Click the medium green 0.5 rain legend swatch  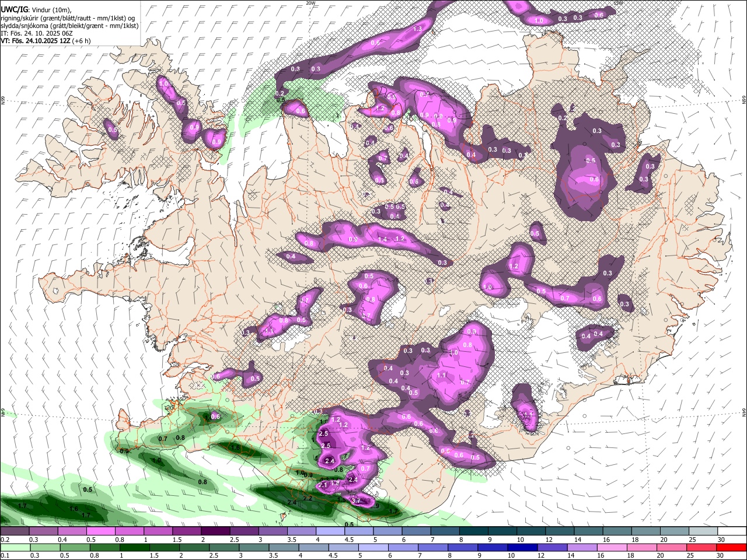pos(74,547)
